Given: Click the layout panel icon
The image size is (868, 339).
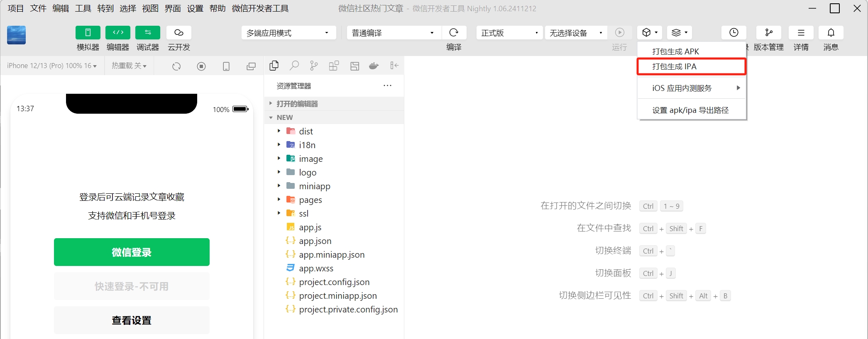Looking at the screenshot, I should point(355,66).
